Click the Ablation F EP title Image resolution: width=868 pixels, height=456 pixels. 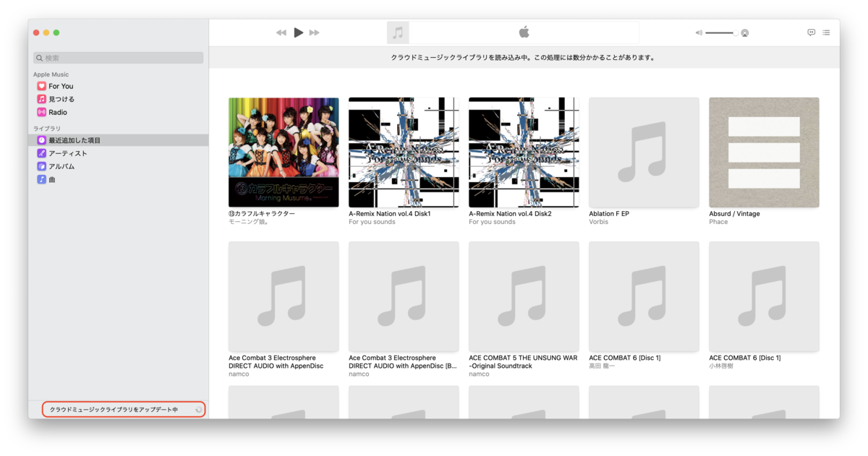(610, 214)
